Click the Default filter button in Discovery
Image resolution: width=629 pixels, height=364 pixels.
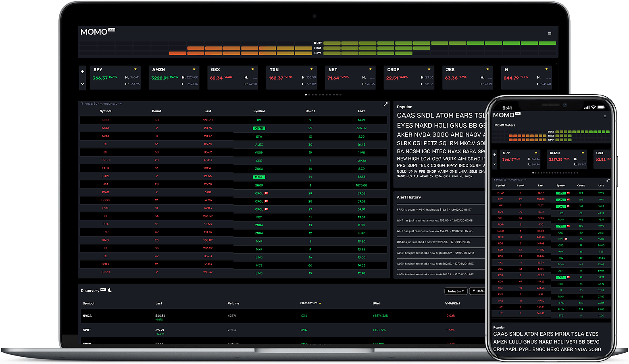(480, 291)
